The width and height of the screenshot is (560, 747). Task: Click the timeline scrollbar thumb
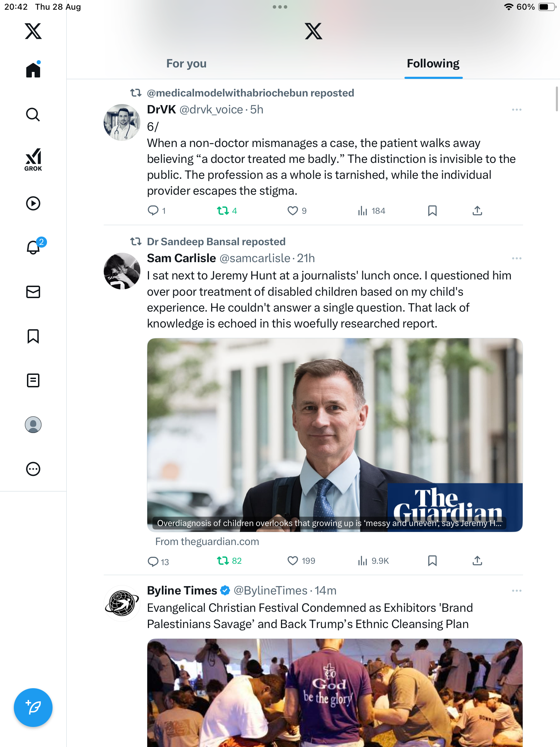(557, 99)
